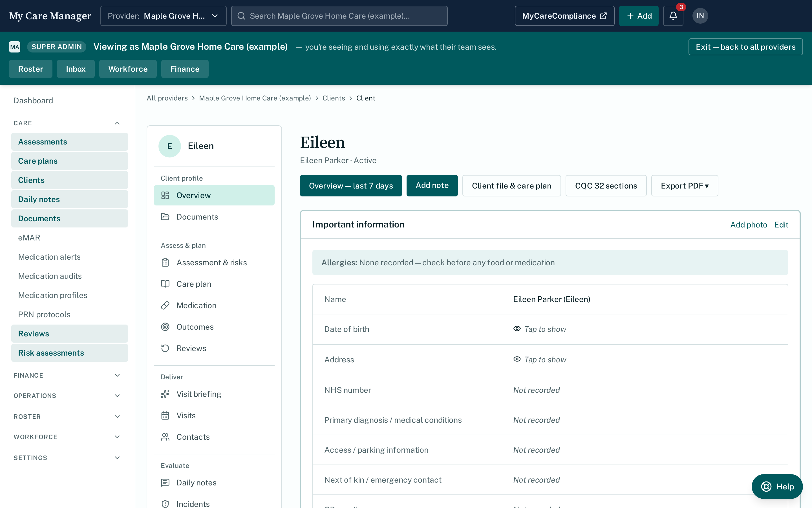Viewport: 812px width, 508px height.
Task: Click the Care plan book icon
Action: pos(165,284)
